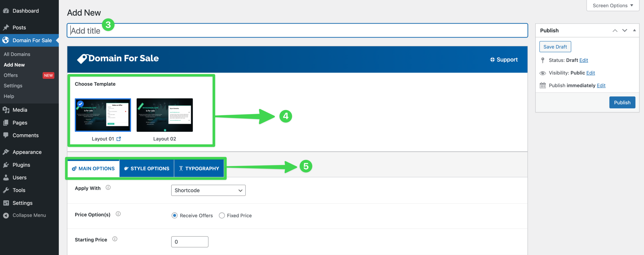Open Help under Domain For Sale

[x=9, y=96]
